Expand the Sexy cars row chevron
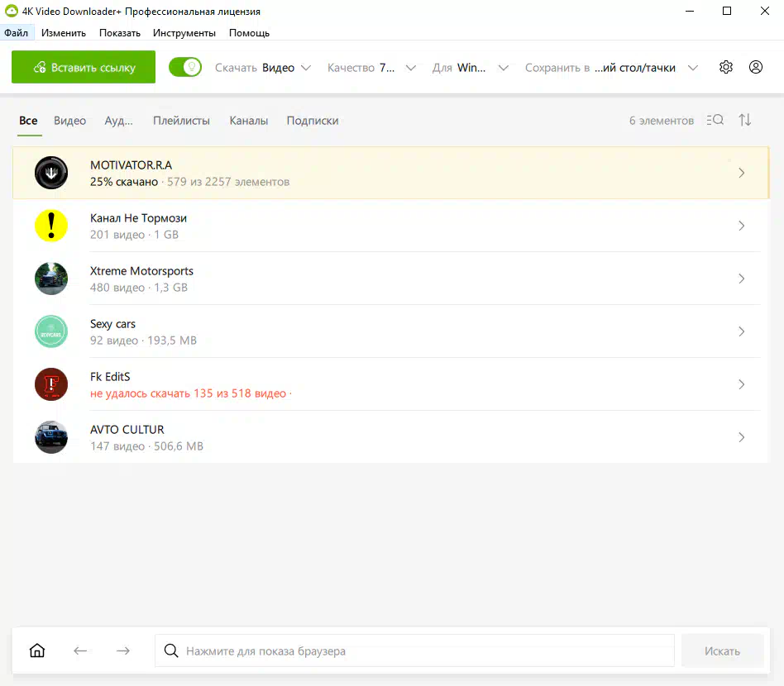784x686 pixels. (742, 331)
